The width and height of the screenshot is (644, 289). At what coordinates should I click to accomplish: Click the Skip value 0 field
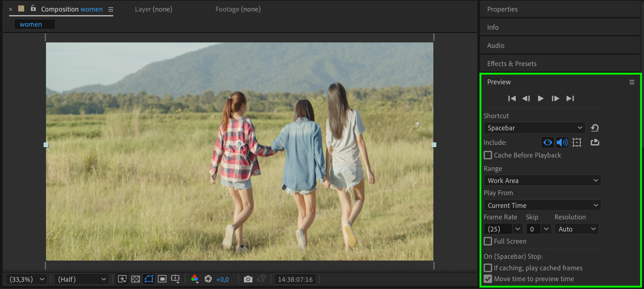coord(534,229)
